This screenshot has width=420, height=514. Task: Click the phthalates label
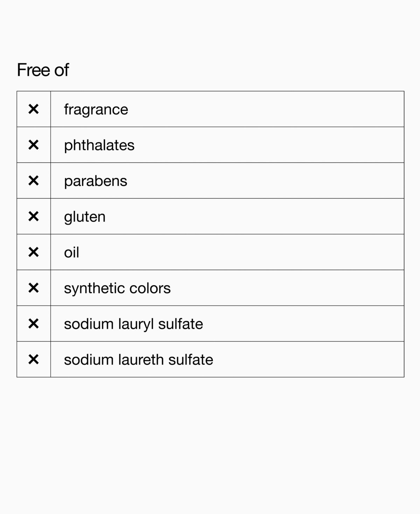pyautogui.click(x=99, y=145)
